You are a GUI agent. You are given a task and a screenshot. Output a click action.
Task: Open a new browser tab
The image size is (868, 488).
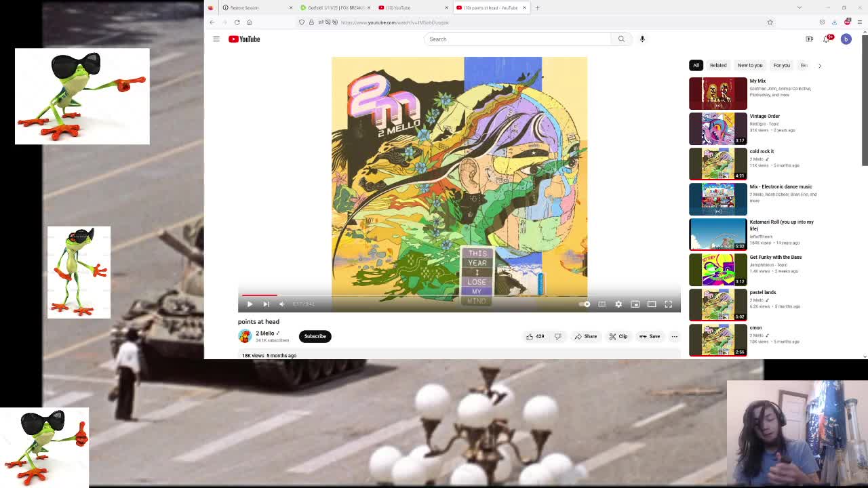click(537, 7)
